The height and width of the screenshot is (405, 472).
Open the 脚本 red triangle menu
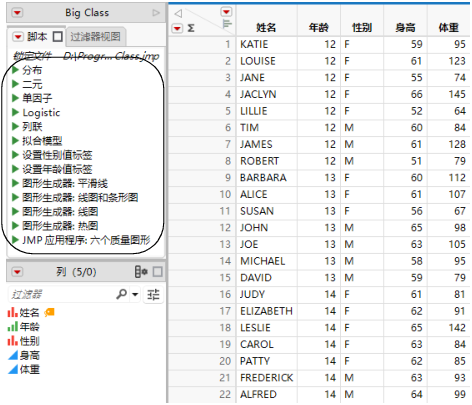point(18,36)
